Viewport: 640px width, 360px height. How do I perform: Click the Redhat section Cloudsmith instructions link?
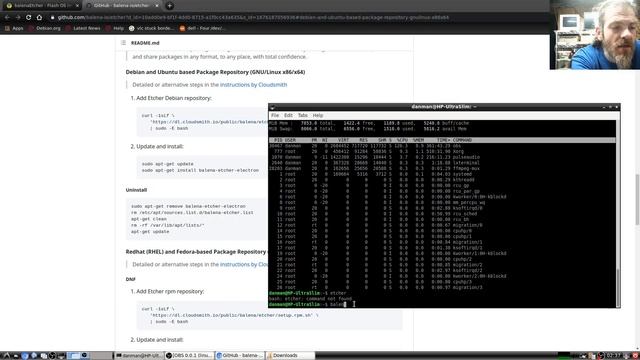tap(244, 264)
